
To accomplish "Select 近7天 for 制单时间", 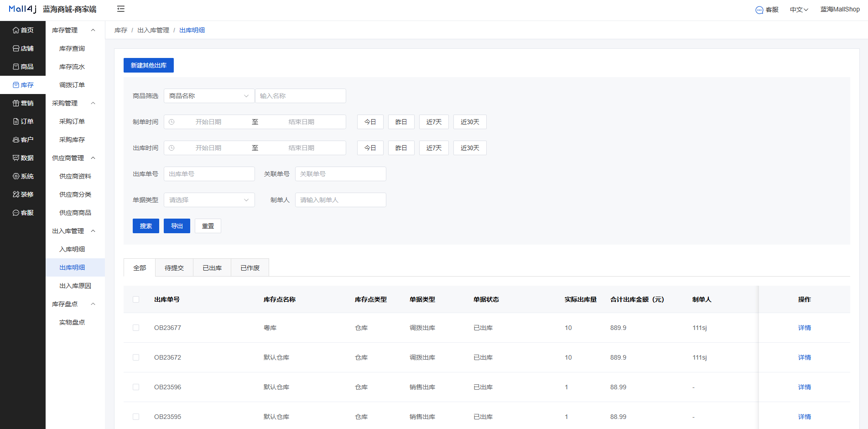I will click(x=434, y=122).
